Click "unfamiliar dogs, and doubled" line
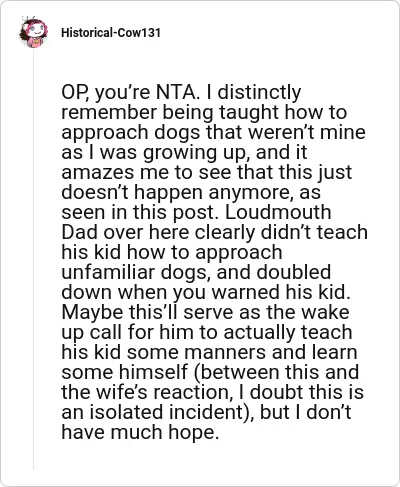The image size is (400, 487). [x=196, y=272]
